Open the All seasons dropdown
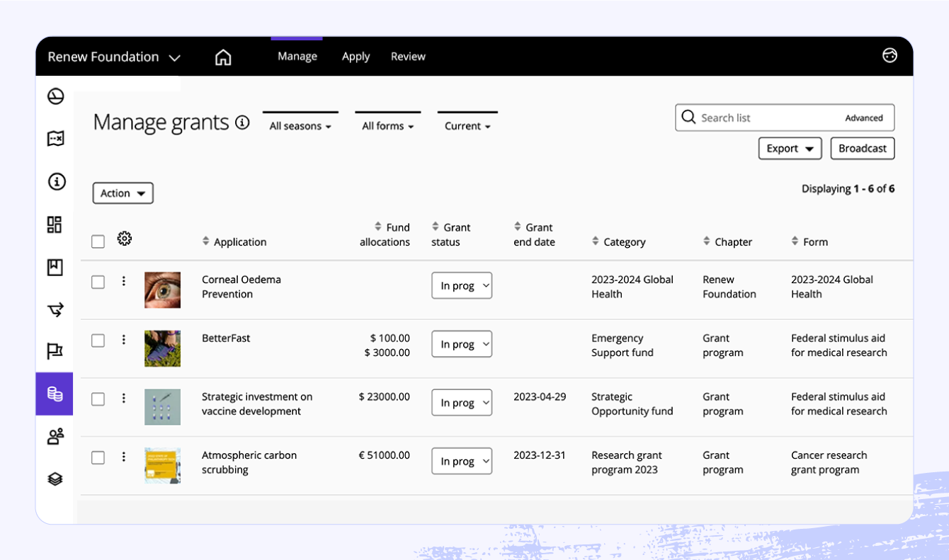 tap(300, 125)
